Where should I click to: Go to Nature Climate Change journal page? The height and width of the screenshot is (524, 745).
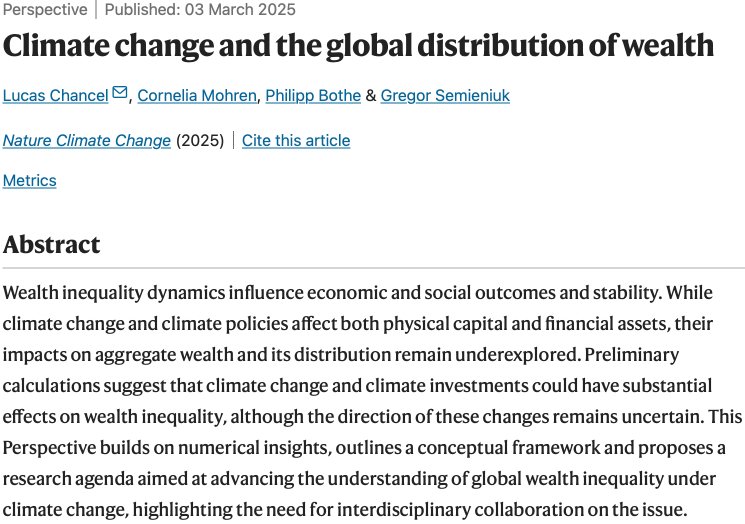87,140
